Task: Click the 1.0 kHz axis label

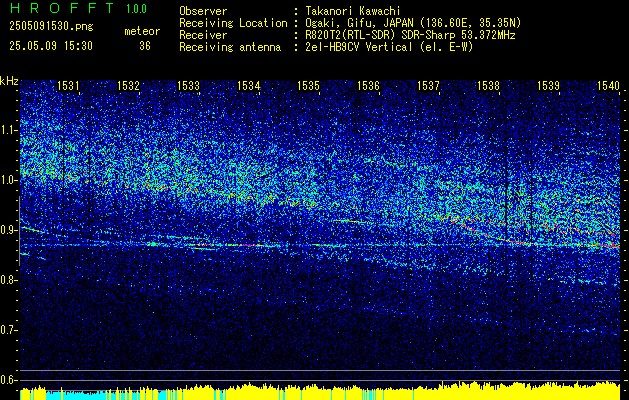Action: (8, 180)
